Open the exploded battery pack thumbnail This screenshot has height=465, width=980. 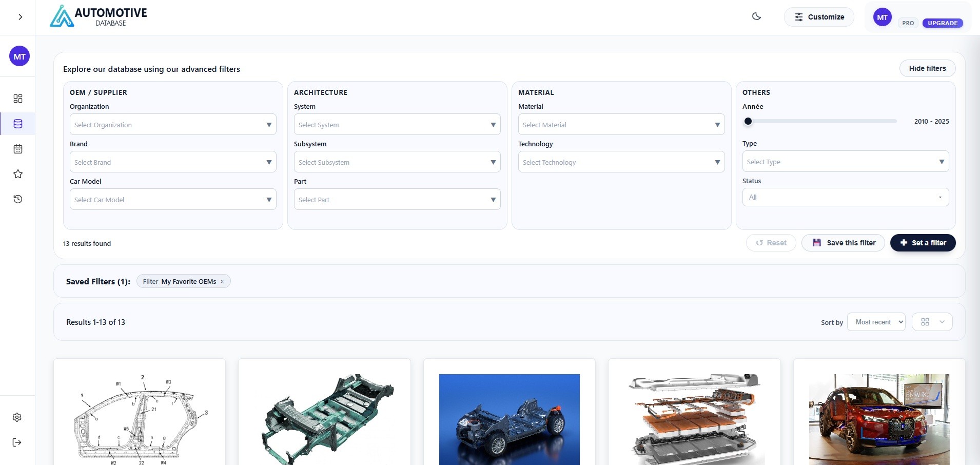tap(694, 419)
